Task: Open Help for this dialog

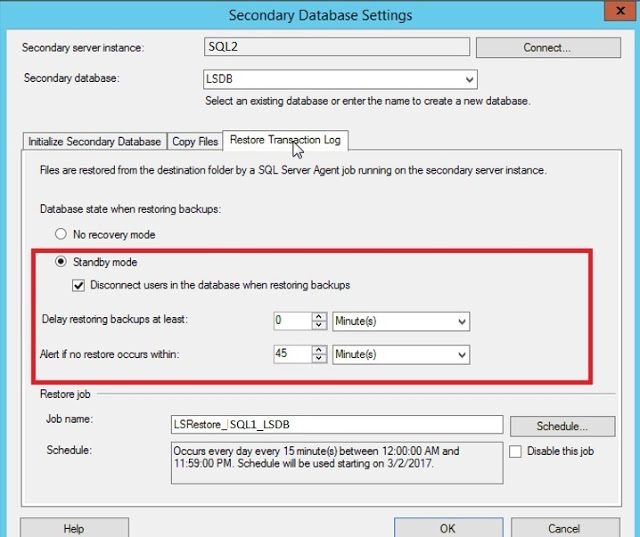Action: pos(74,528)
